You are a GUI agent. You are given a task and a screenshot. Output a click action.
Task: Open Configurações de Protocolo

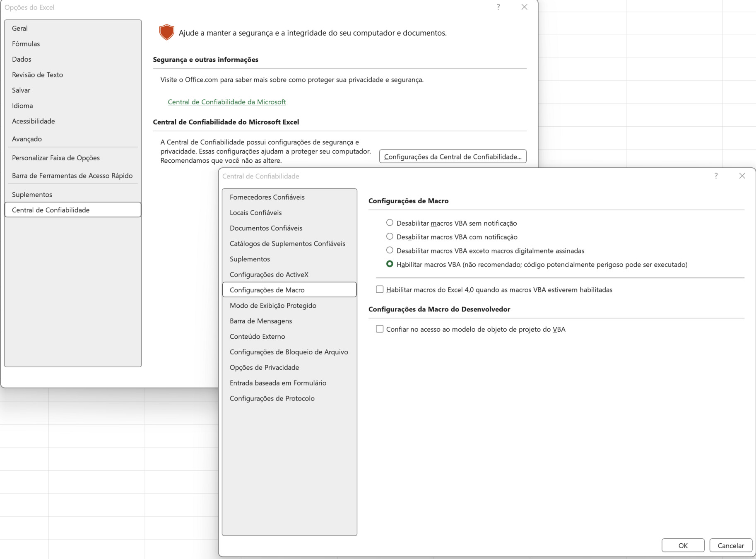point(289,398)
